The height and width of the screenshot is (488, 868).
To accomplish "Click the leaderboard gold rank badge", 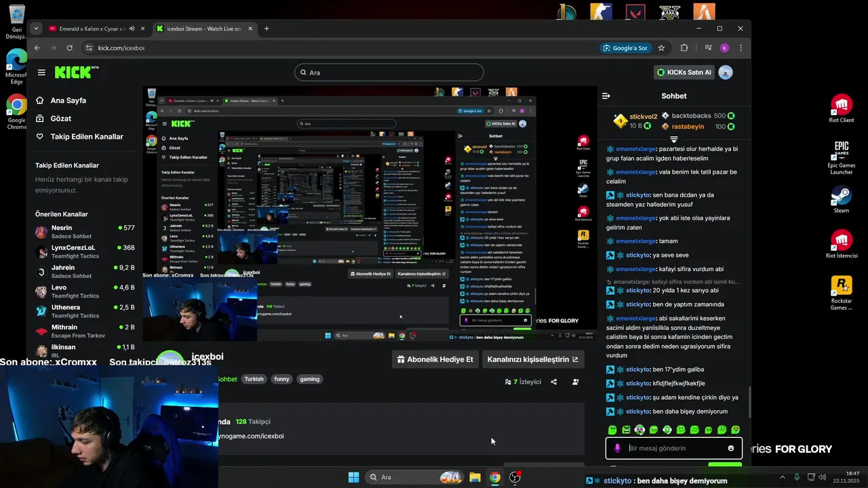I will [620, 121].
